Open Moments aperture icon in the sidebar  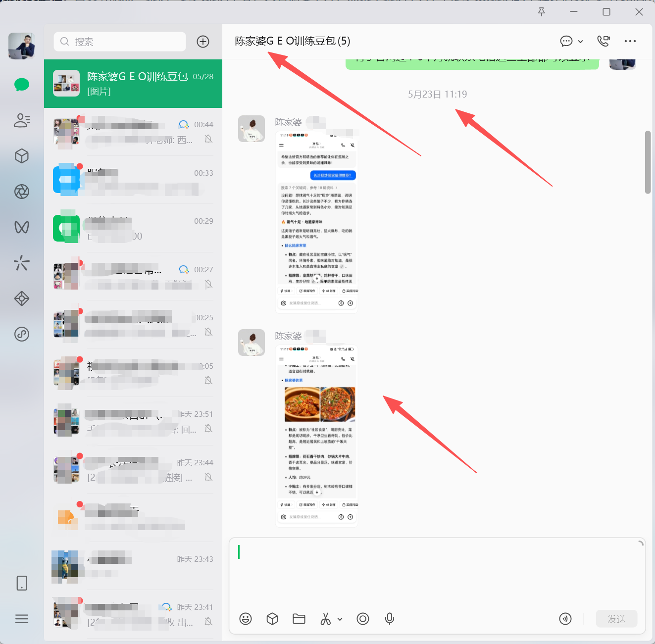click(22, 192)
